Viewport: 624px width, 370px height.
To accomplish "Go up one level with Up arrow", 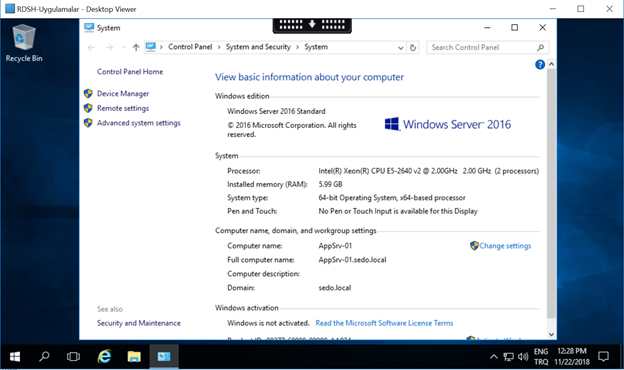I will coord(136,47).
